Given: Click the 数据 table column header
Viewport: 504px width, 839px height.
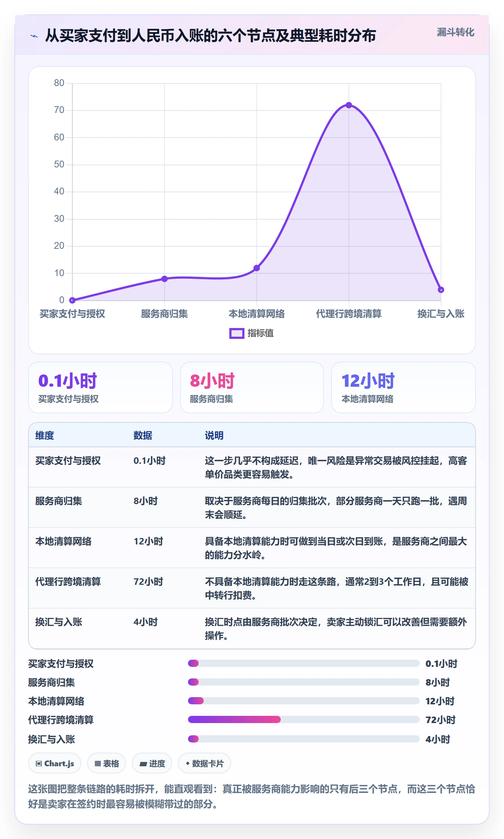Looking at the screenshot, I should 143,435.
